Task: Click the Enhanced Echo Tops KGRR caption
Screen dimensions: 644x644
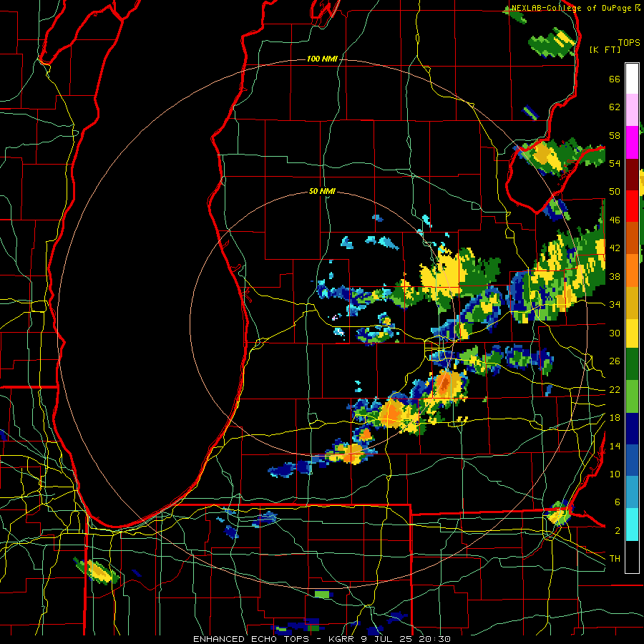Action: point(322,639)
